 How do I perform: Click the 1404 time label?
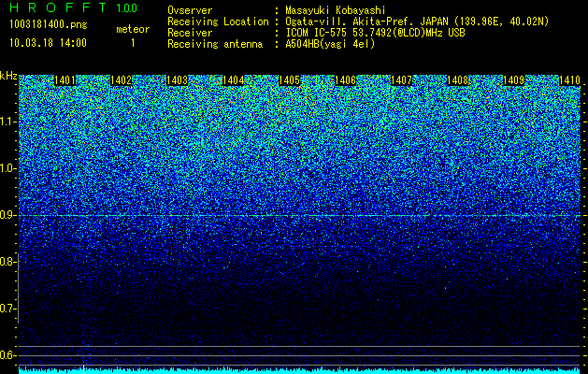click(x=234, y=80)
